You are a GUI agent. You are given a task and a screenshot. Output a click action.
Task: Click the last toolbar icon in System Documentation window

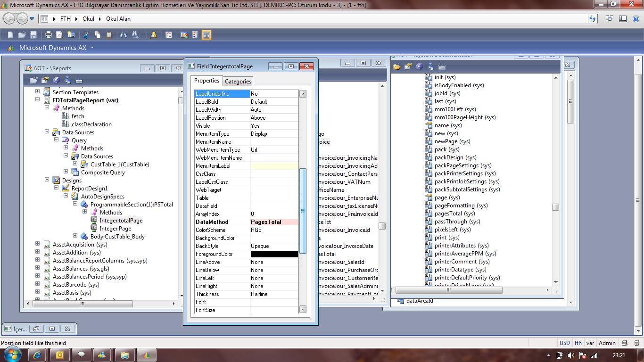pos(442,66)
